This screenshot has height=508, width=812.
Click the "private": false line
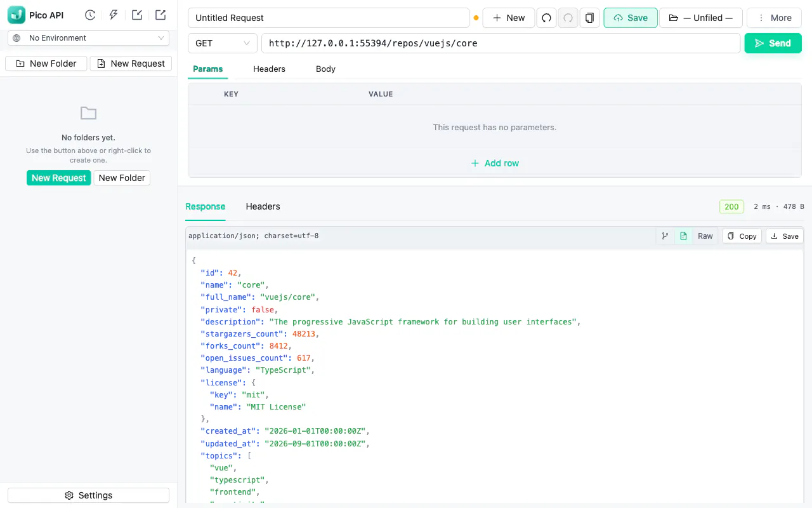(239, 310)
